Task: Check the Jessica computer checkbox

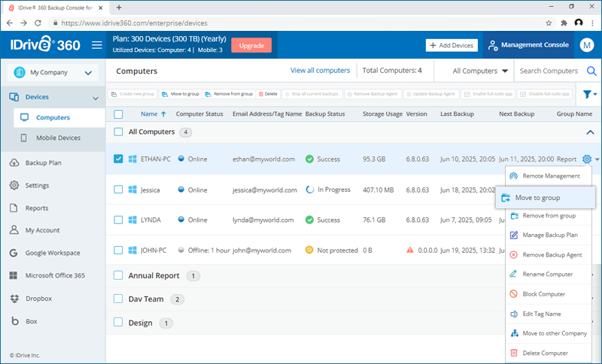Action: pos(118,190)
